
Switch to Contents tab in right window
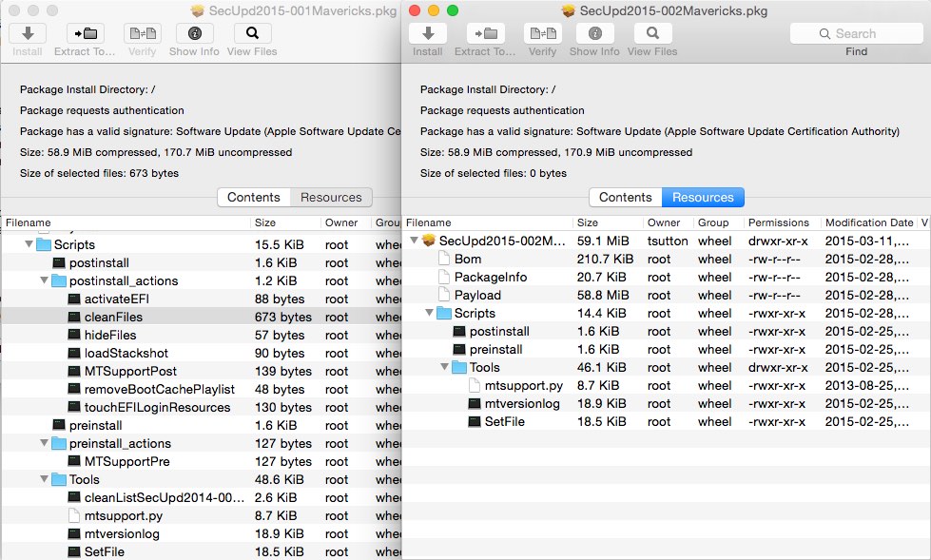click(x=625, y=197)
